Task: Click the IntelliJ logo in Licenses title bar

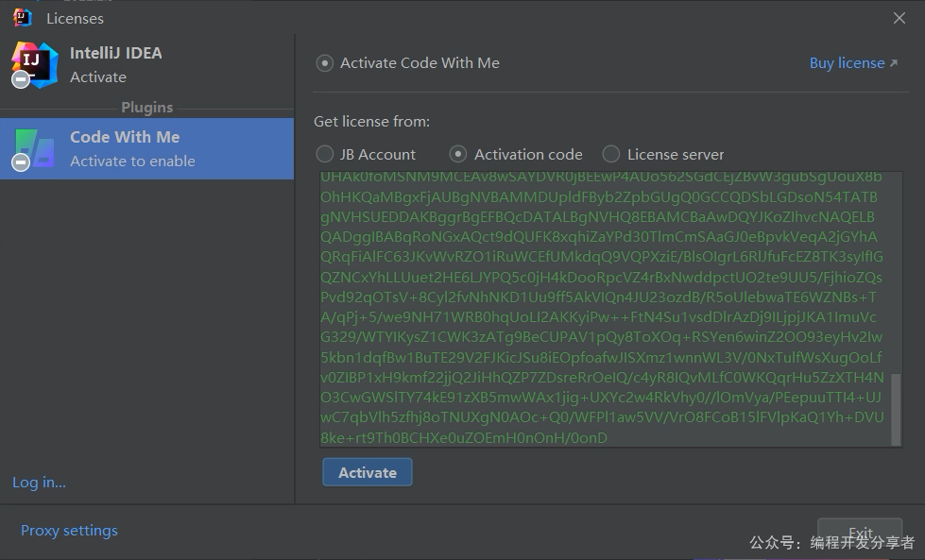Action: 23,17
